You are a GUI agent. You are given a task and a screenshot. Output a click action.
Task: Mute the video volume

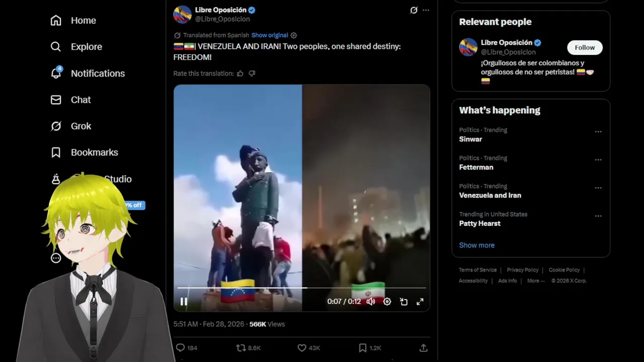coord(371,302)
